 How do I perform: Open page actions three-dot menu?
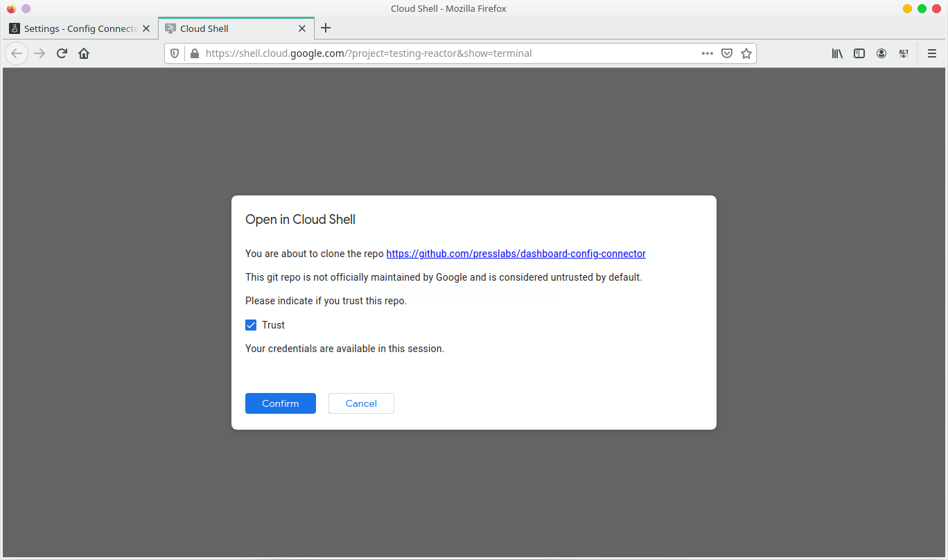click(x=708, y=53)
